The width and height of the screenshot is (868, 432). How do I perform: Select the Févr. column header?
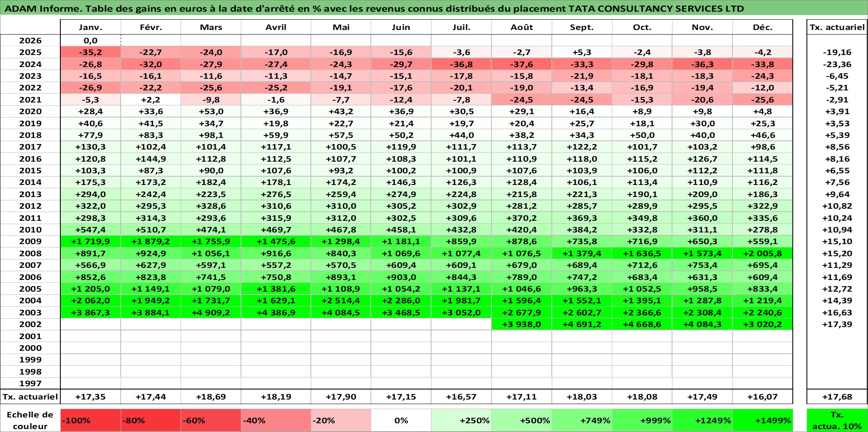[x=151, y=27]
